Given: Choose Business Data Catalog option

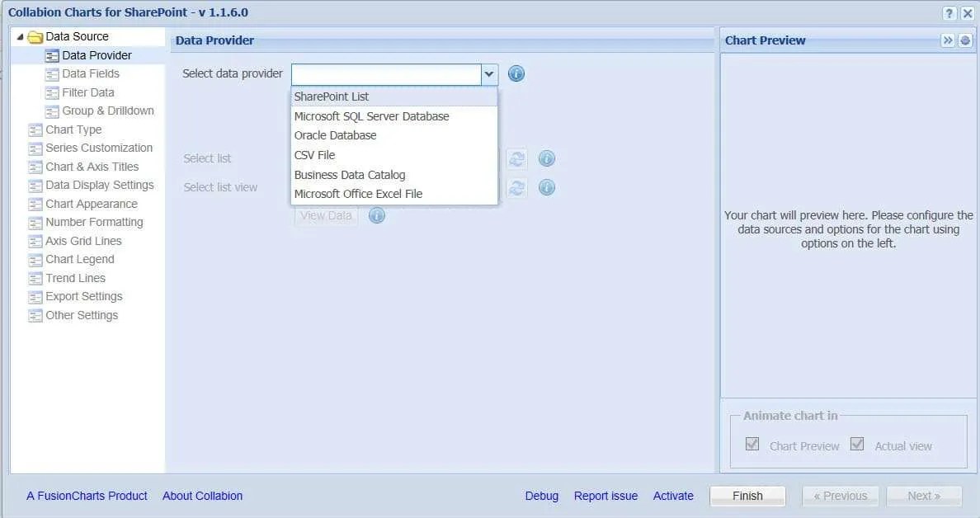Looking at the screenshot, I should click(x=394, y=175).
